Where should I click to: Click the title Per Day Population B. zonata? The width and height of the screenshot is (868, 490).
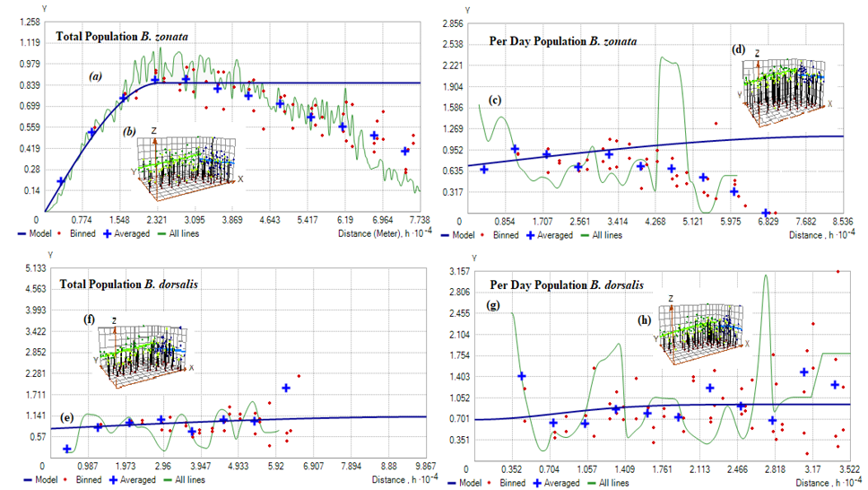(563, 41)
